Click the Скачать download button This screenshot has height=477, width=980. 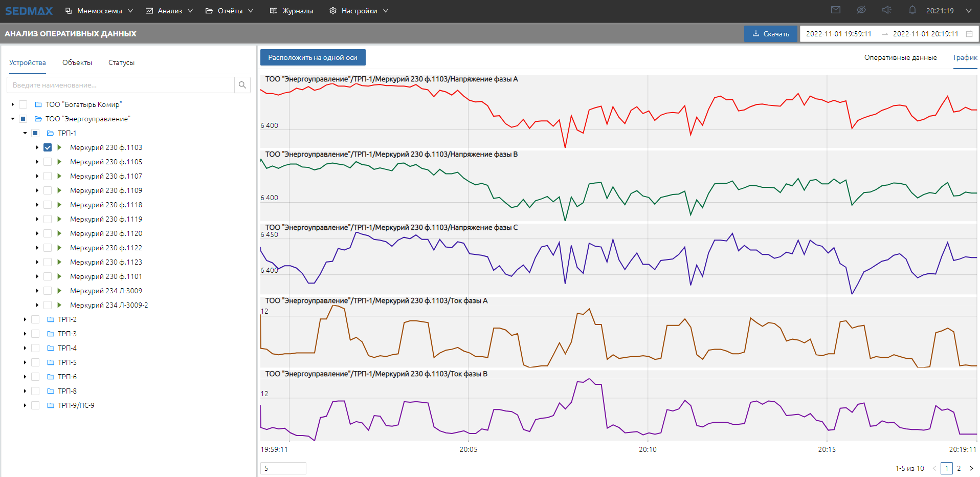tap(770, 34)
